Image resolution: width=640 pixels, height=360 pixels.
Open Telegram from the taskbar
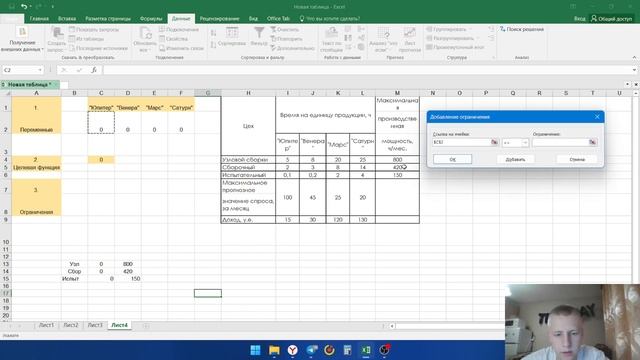(x=311, y=350)
